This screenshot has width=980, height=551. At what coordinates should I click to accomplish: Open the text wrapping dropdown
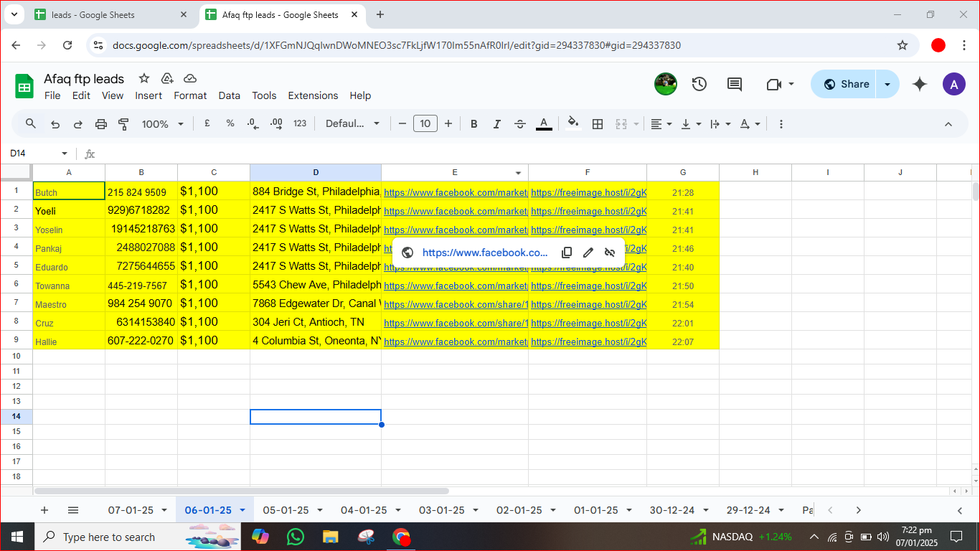tap(720, 124)
